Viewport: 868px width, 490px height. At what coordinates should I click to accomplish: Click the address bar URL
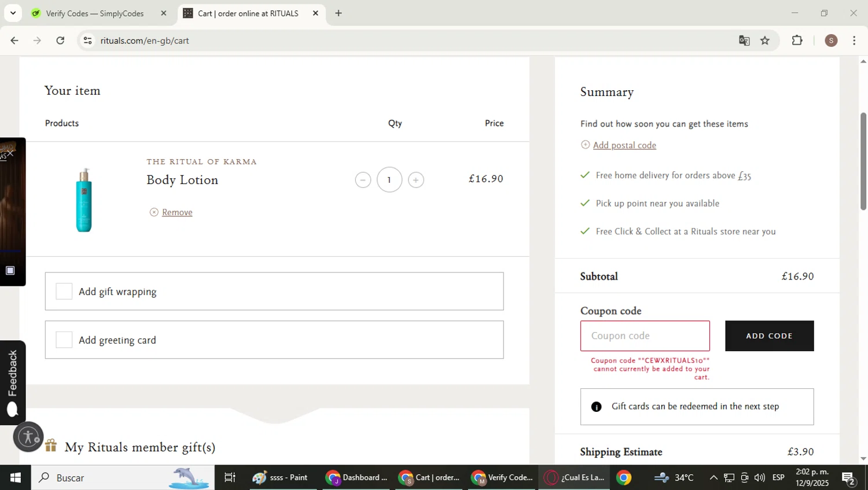click(x=145, y=40)
